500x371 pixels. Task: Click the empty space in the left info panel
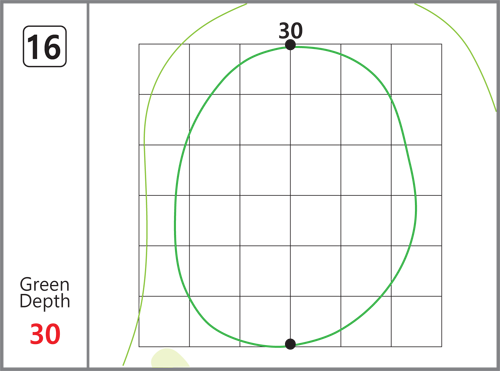click(x=45, y=167)
